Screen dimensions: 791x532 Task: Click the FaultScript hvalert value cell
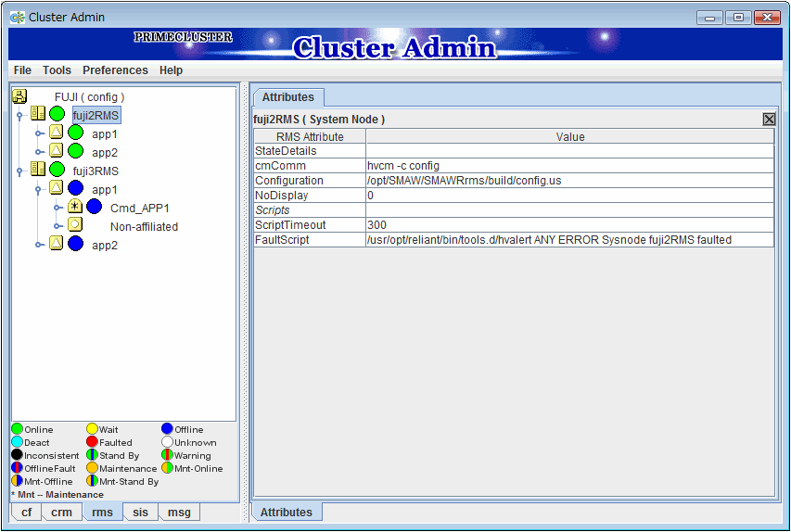tap(570, 239)
